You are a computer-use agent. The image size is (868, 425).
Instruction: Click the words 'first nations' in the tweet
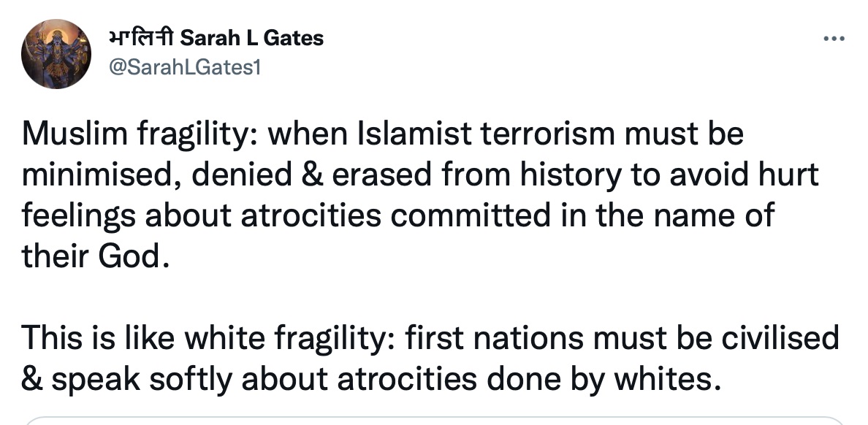pos(494,338)
